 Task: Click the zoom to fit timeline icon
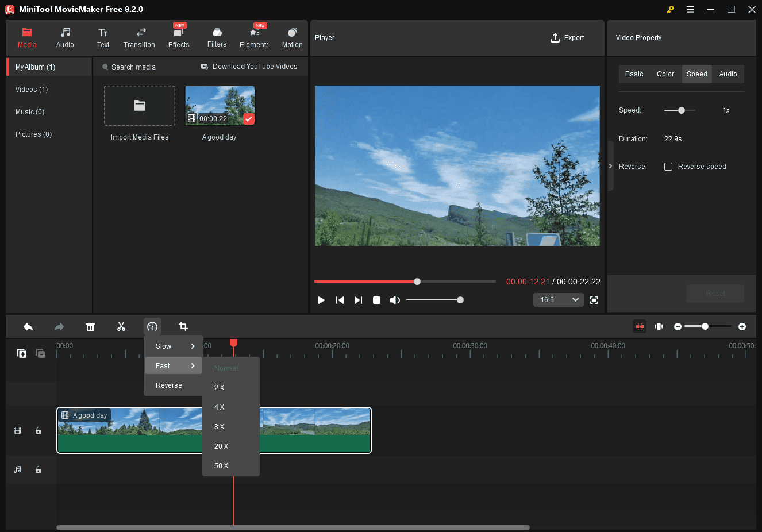coord(659,326)
